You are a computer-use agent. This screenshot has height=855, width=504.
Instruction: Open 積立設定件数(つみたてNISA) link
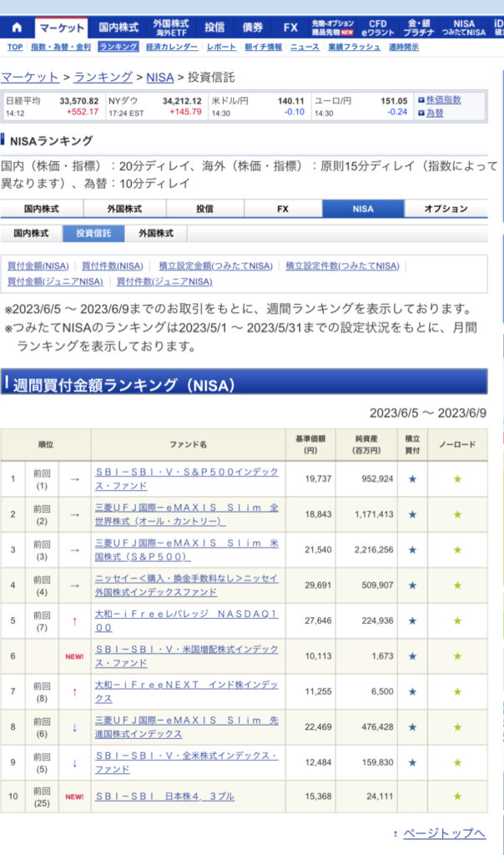[x=343, y=266]
